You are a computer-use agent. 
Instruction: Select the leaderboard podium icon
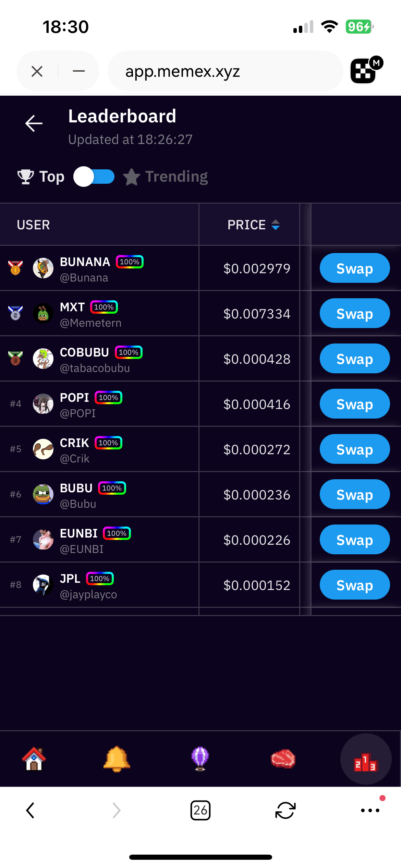coord(366,759)
